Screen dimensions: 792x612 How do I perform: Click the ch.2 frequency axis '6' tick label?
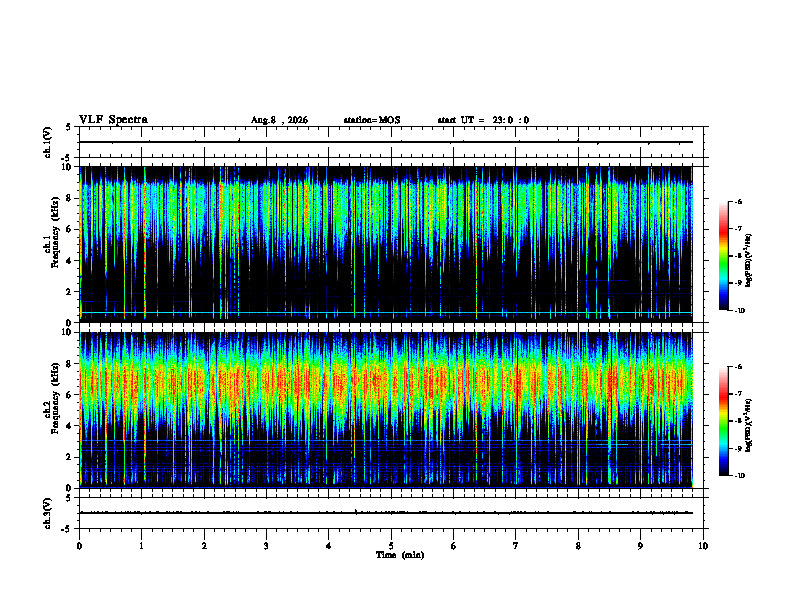click(x=70, y=395)
